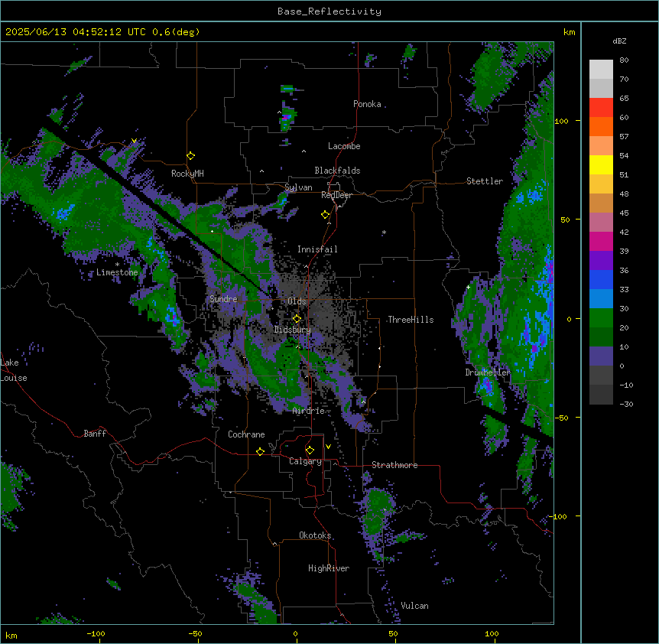Select the yellow diamond marker below Cochrane
659x644 pixels.
(x=260, y=451)
